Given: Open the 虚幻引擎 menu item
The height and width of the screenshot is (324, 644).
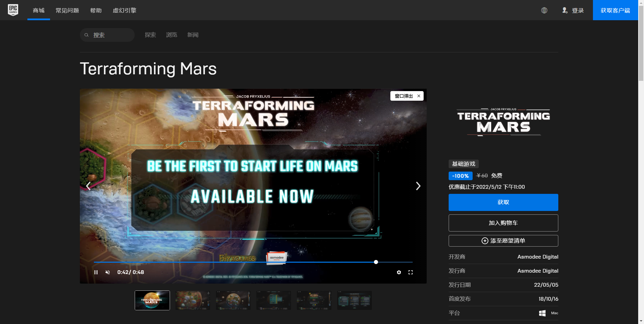Looking at the screenshot, I should click(x=124, y=10).
